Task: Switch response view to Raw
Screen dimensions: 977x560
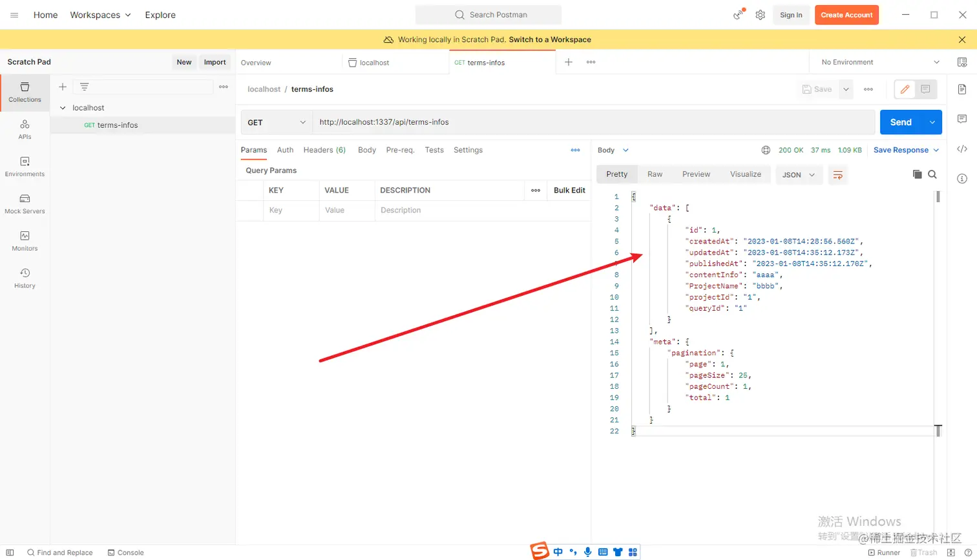Action: pyautogui.click(x=655, y=174)
